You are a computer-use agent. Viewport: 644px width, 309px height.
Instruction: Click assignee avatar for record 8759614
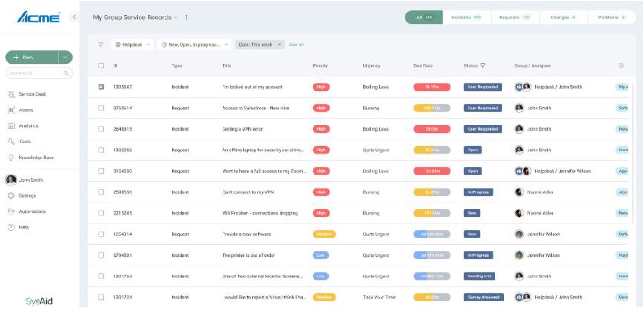(519, 108)
